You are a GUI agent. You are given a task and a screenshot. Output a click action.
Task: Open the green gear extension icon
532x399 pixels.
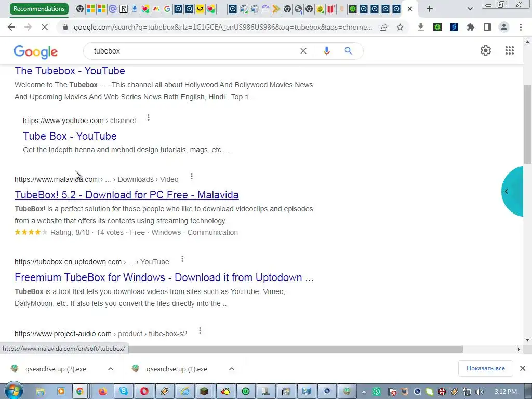[437, 27]
